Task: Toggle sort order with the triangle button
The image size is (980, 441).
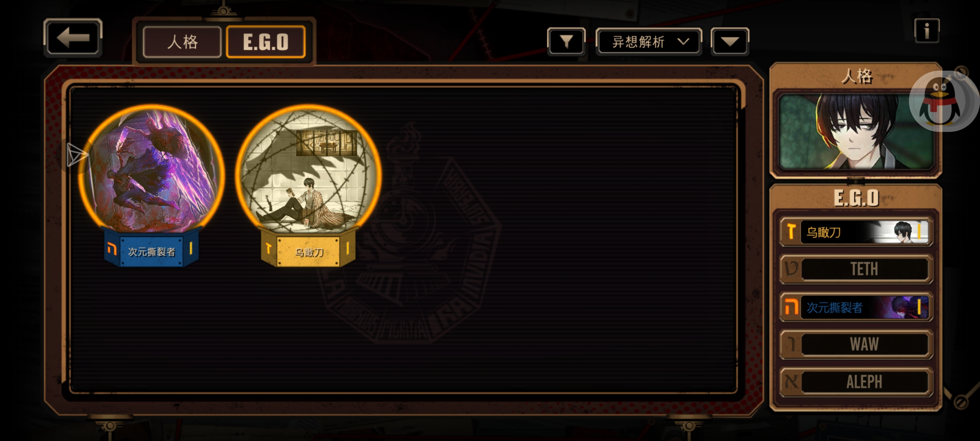Action: [730, 41]
